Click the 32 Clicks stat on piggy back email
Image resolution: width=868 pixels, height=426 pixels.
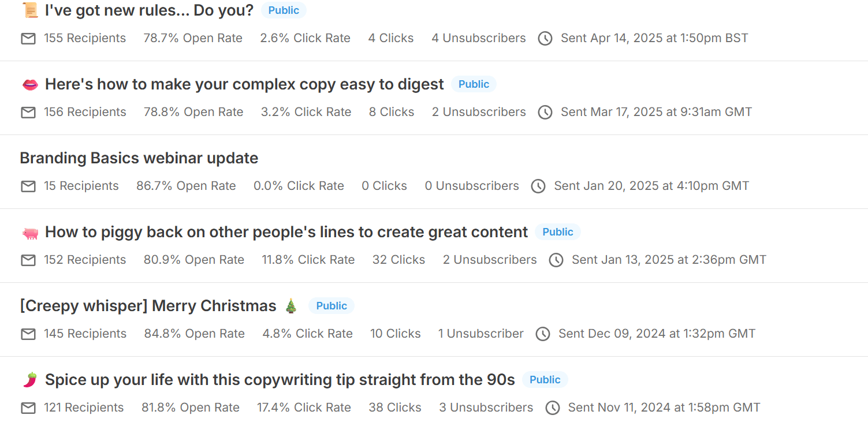(398, 260)
